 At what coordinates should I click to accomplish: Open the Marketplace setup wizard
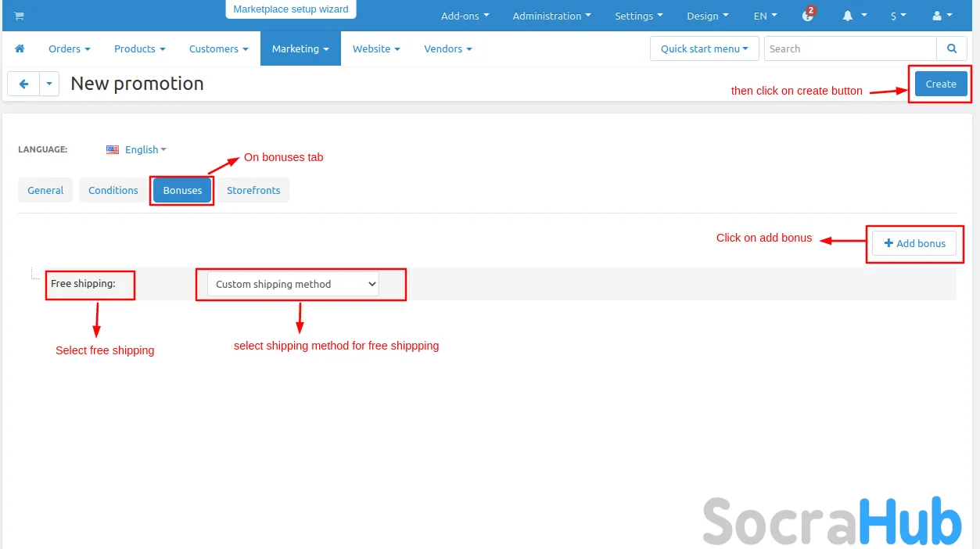(291, 9)
